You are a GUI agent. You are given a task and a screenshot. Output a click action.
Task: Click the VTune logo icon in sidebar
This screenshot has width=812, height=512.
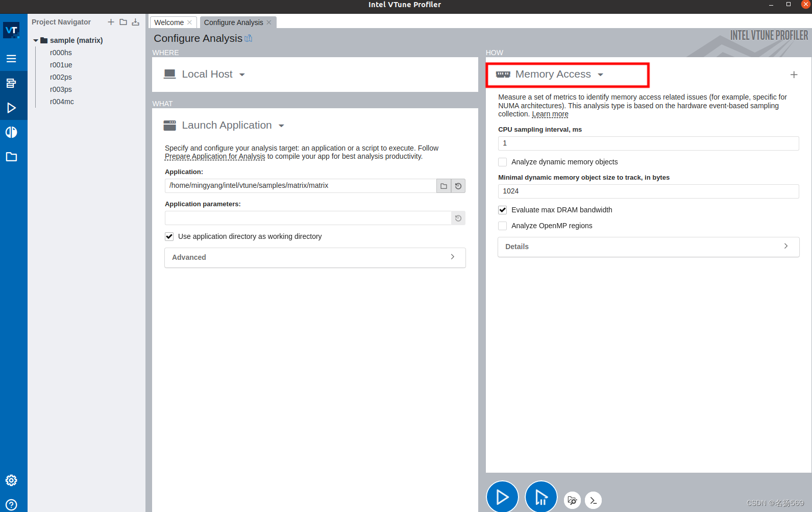point(11,31)
